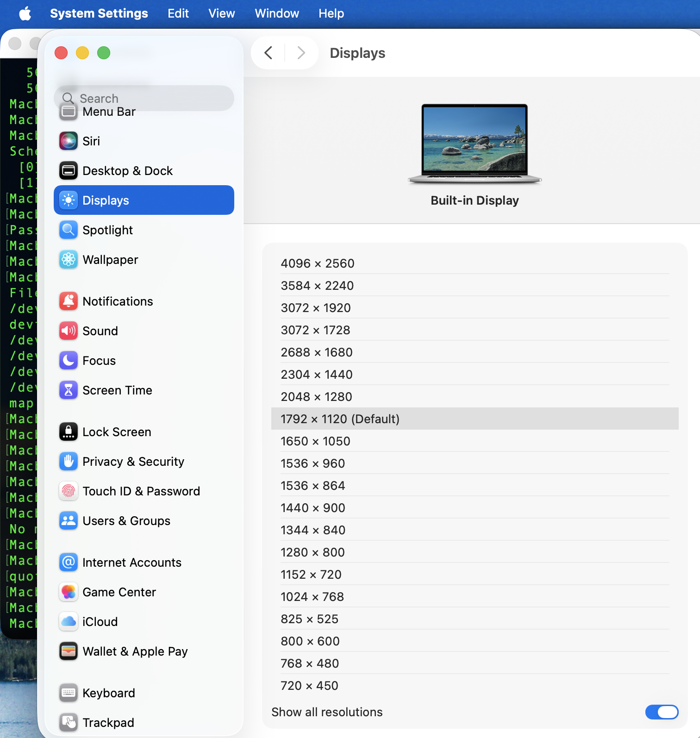The width and height of the screenshot is (700, 738).
Task: Select resolution 3072 × 1728
Action: click(475, 330)
